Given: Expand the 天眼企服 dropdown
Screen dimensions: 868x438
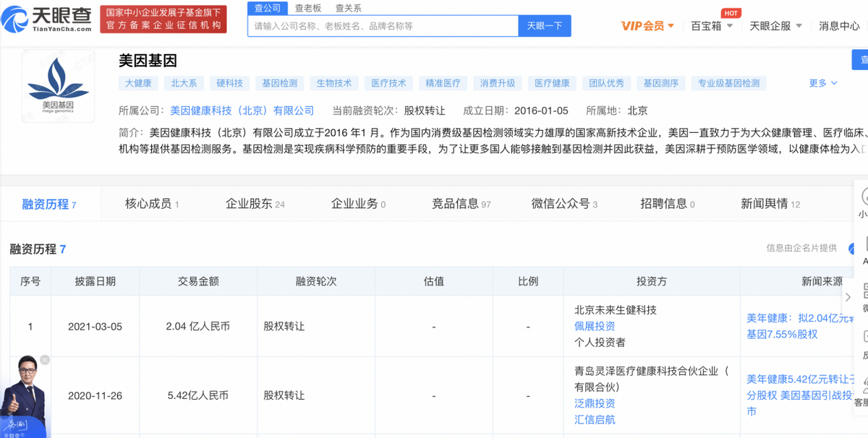Looking at the screenshot, I should pos(775,26).
